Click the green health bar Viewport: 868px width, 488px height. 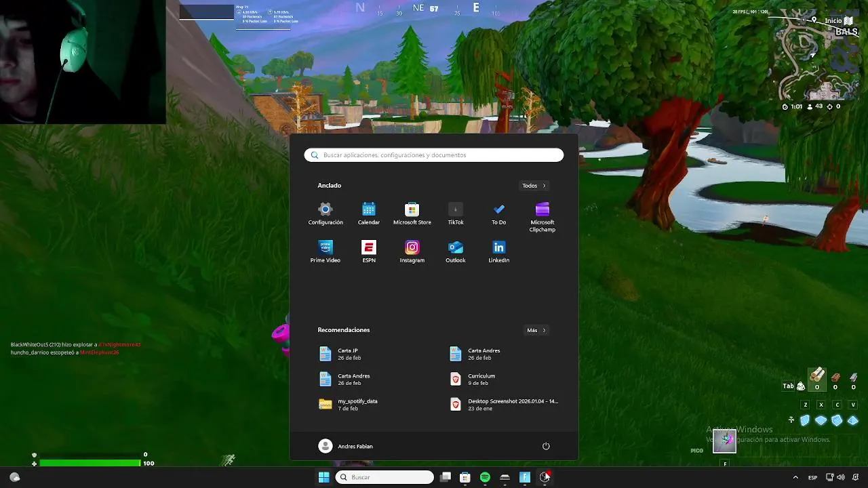(90, 463)
